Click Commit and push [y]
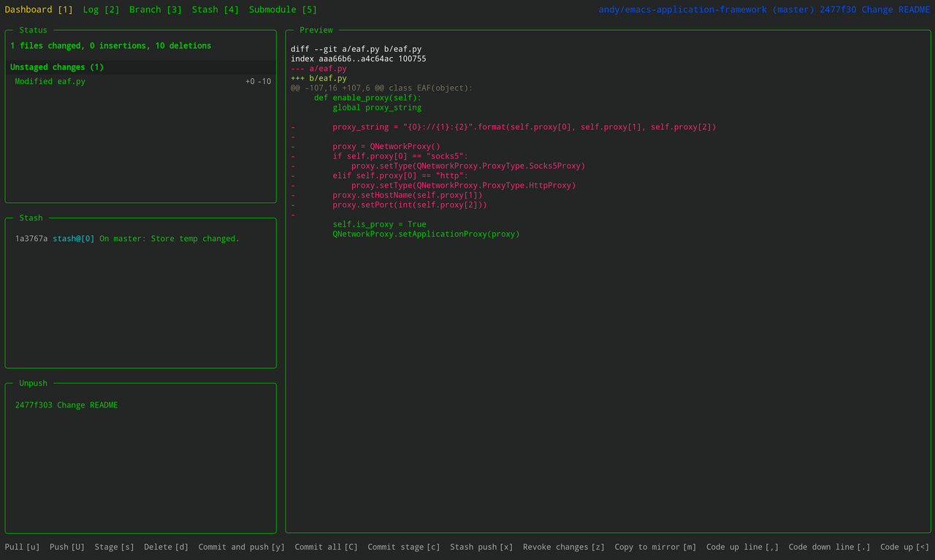The height and width of the screenshot is (560, 935). point(242,547)
